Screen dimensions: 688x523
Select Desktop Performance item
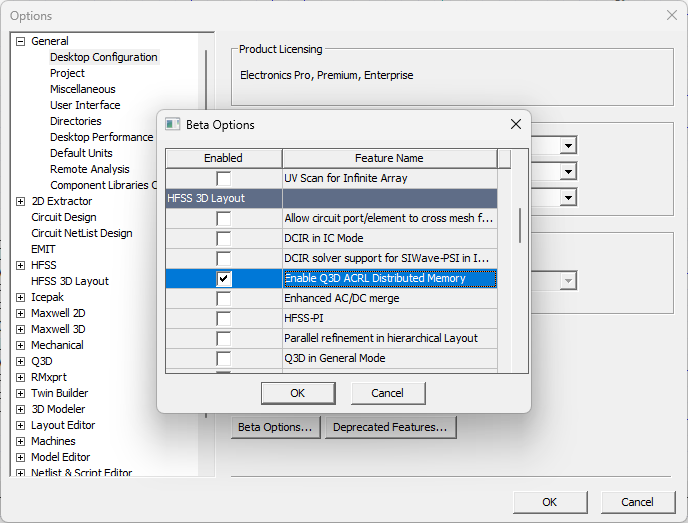(101, 137)
